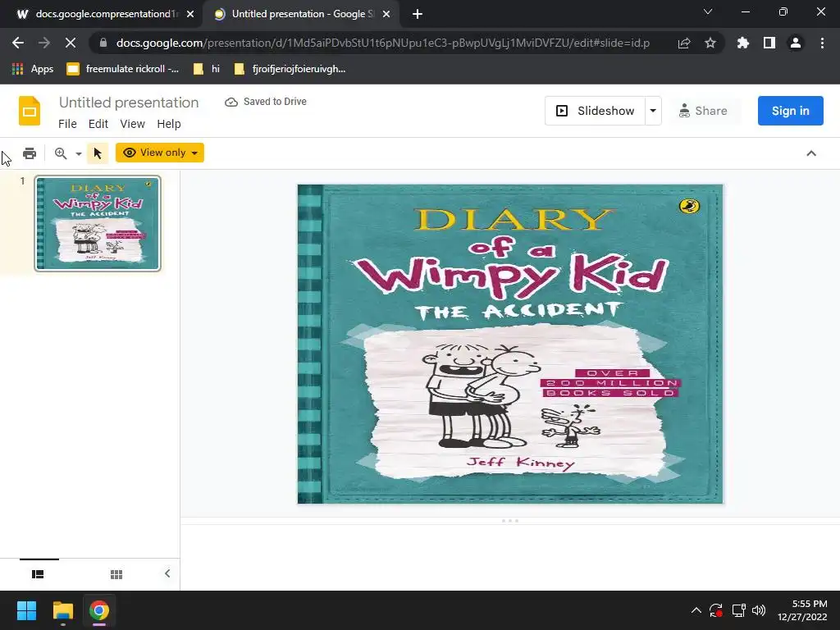Click the Wimpy Kid cover on the slide
Viewport: 840px width, 630px height.
(x=510, y=344)
